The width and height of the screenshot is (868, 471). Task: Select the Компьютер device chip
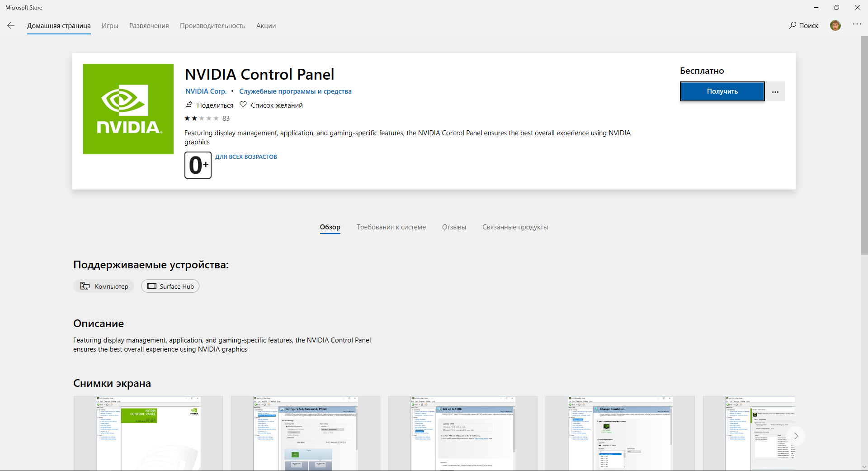(x=104, y=286)
